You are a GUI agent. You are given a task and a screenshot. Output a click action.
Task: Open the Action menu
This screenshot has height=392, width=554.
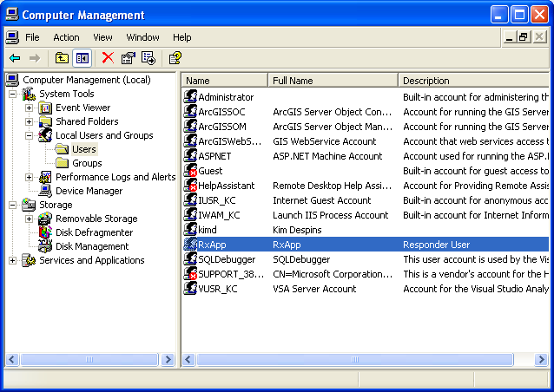[66, 37]
